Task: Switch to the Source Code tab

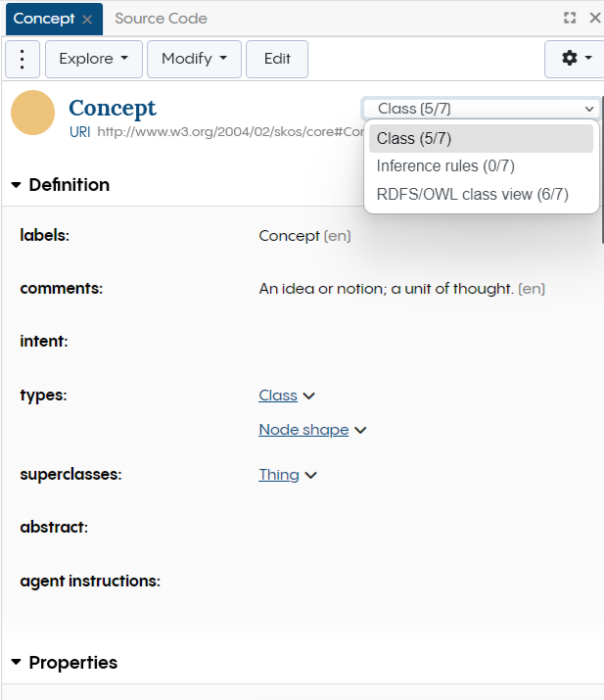Action: [x=161, y=19]
